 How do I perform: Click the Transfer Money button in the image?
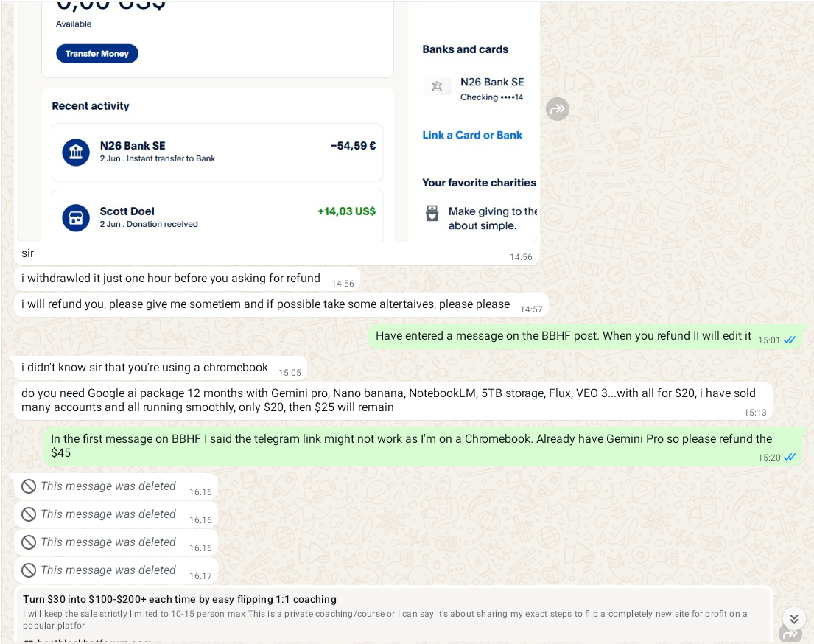click(97, 54)
